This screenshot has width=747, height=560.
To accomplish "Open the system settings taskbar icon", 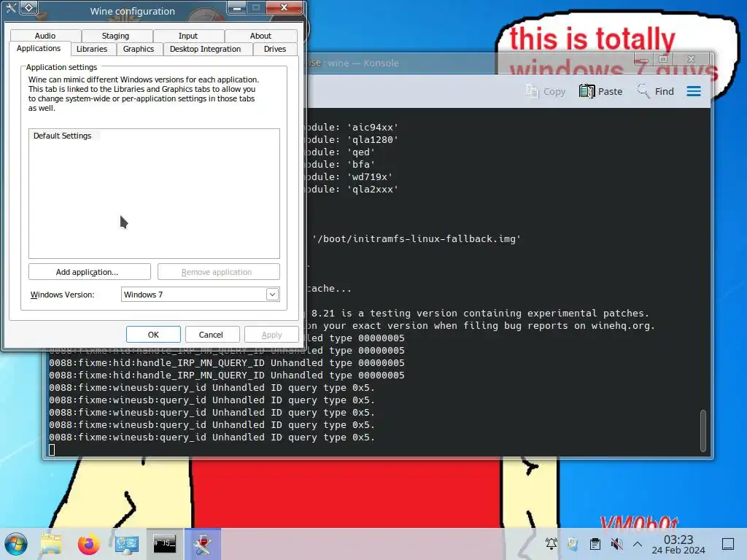I will click(127, 544).
